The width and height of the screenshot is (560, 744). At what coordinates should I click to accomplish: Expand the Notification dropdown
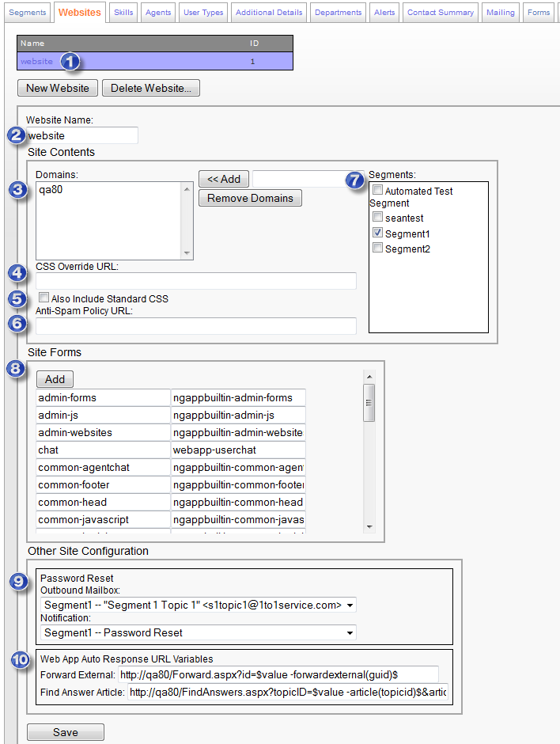click(x=198, y=632)
